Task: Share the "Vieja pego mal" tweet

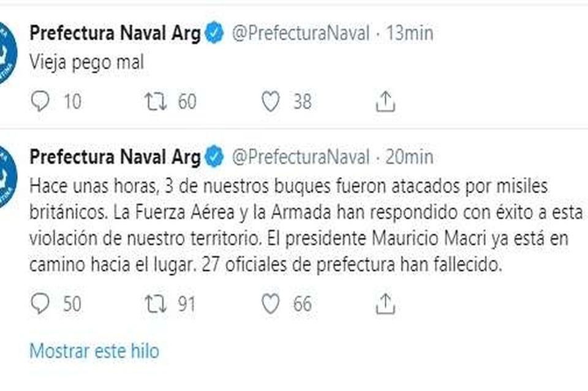Action: click(x=385, y=102)
